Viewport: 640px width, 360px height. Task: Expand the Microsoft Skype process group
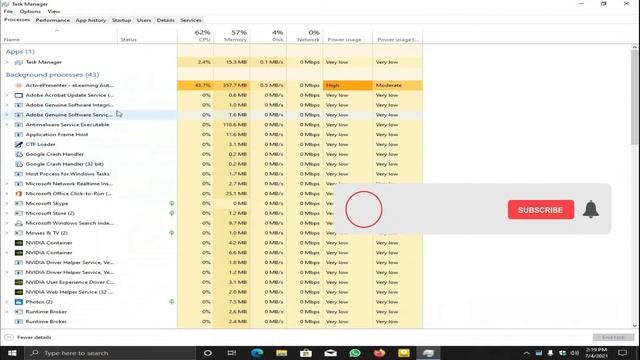pos(7,203)
